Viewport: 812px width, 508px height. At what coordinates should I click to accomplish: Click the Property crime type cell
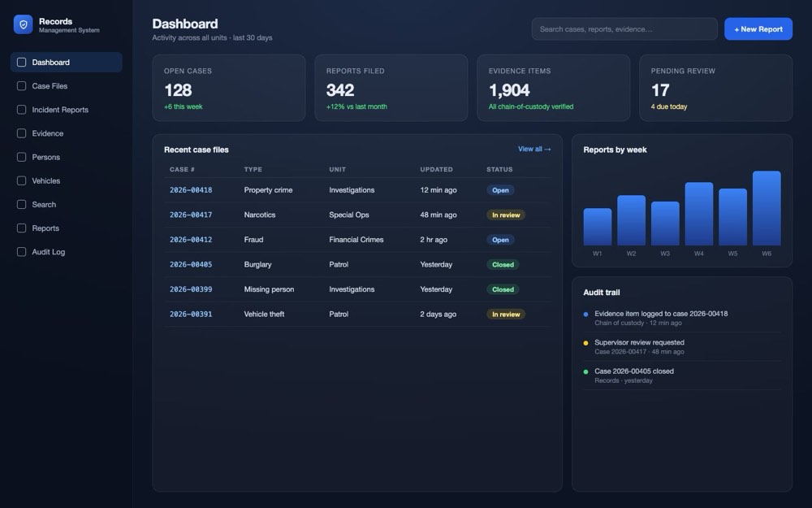pyautogui.click(x=268, y=190)
